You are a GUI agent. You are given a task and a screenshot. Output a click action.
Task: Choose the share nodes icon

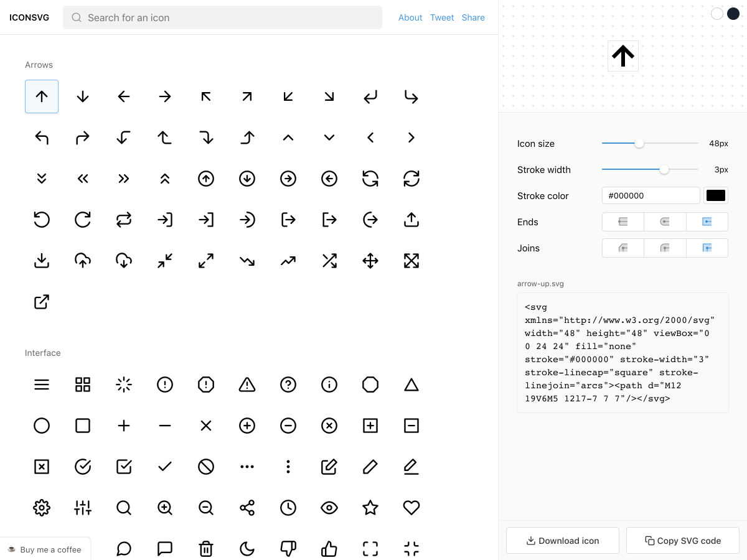tap(247, 508)
